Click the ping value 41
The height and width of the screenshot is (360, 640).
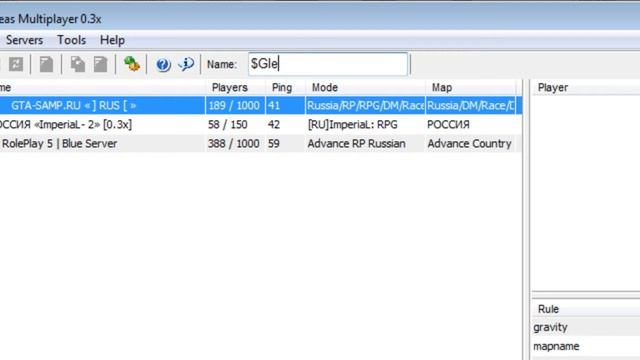click(x=274, y=106)
